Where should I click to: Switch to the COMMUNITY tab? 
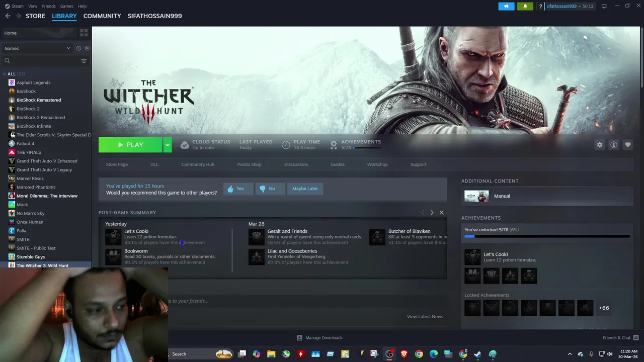click(102, 16)
